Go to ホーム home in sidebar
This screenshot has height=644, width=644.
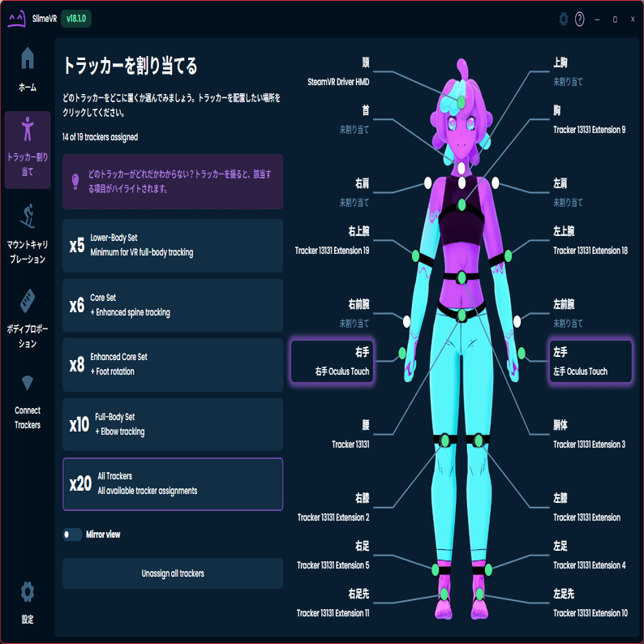click(28, 69)
